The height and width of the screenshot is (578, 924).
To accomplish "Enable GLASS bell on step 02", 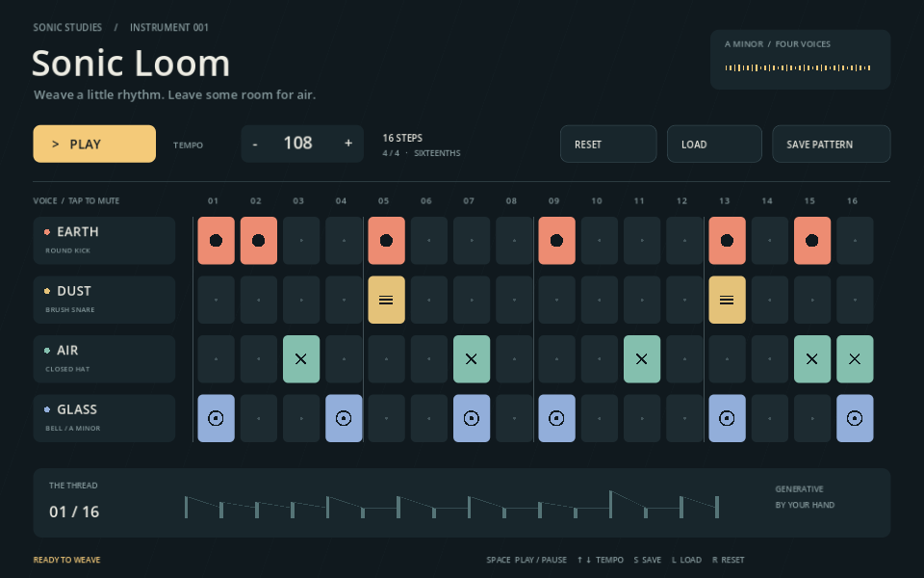I will pos(259,418).
